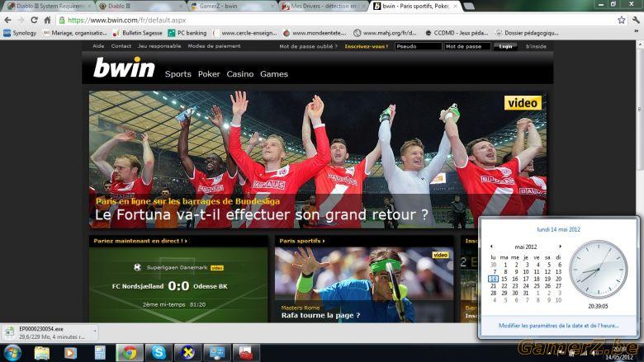The image size is (644, 362).
Task: Open the new tab button
Action: coord(469,6)
